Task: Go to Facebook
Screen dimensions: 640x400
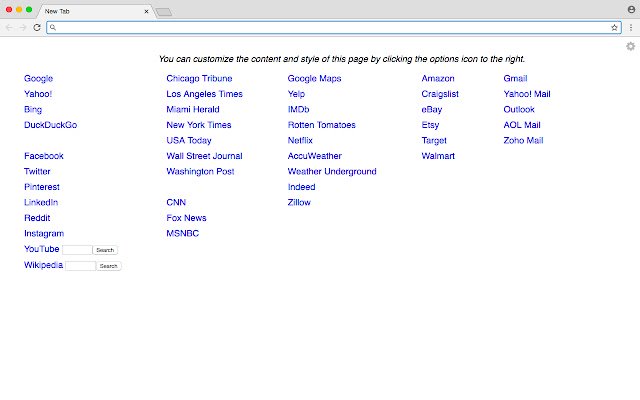Action: (x=44, y=156)
